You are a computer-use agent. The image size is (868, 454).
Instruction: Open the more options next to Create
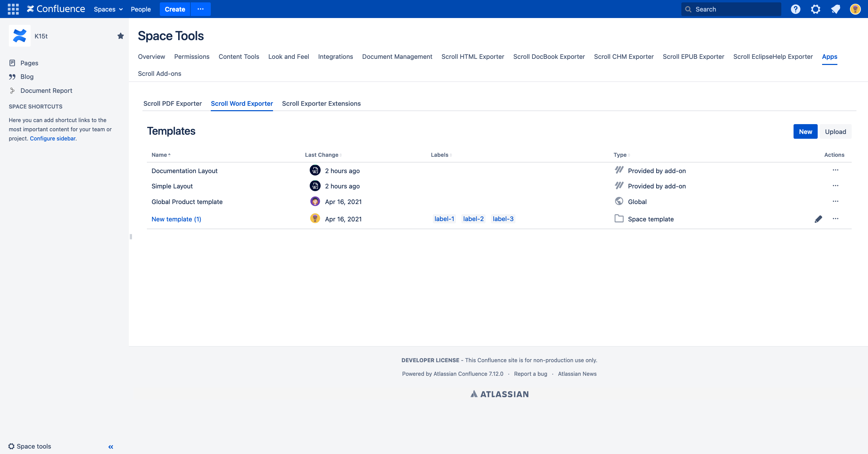point(201,9)
